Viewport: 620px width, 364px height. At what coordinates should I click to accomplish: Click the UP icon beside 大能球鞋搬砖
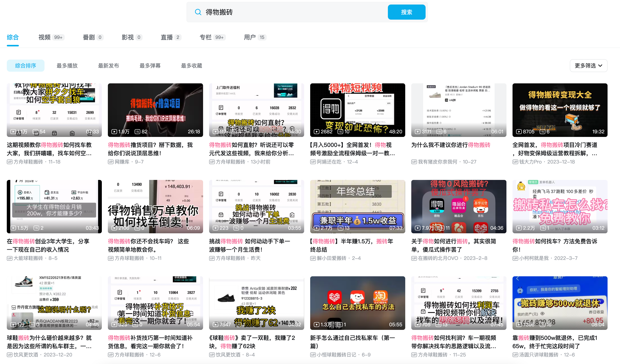coord(10,258)
